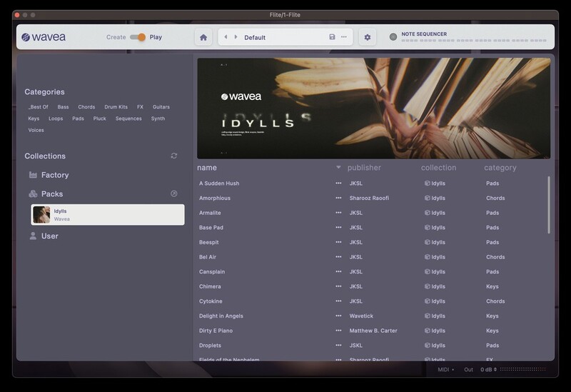Click the Note Sequencer step strip
The height and width of the screenshot is (392, 571).
pos(474,41)
